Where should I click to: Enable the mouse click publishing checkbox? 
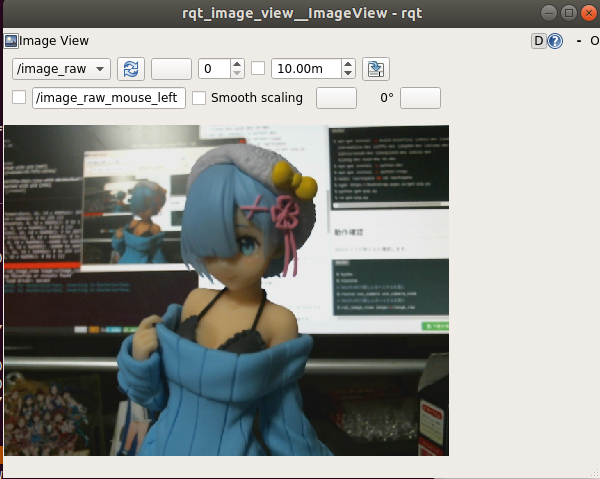19,97
